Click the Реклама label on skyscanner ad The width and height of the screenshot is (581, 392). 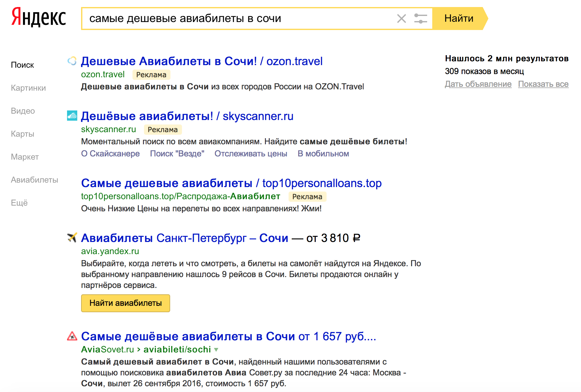163,130
